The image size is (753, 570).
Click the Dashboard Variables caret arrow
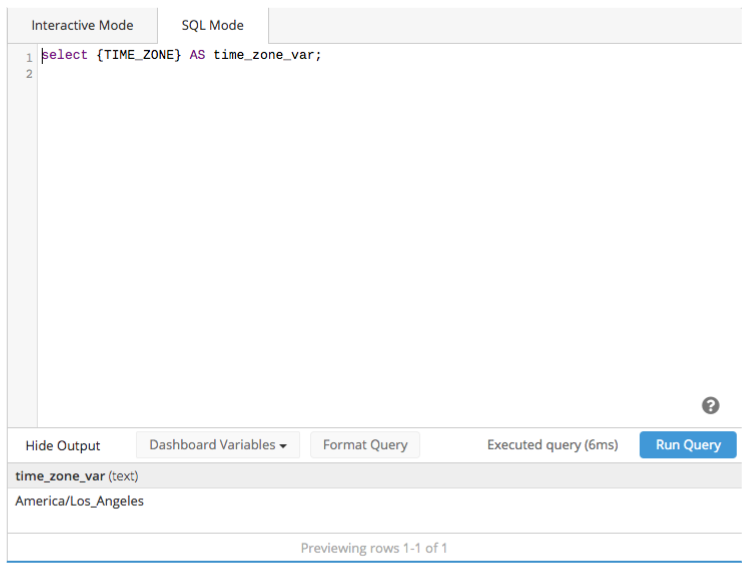[283, 446]
